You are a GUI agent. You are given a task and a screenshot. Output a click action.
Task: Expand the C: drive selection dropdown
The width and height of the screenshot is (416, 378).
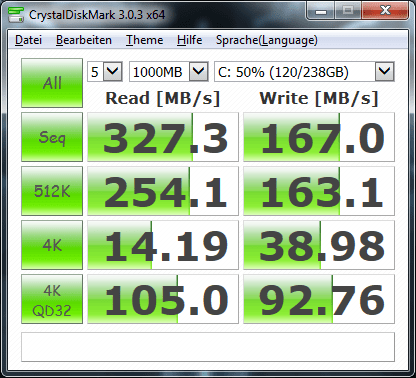pos(384,71)
